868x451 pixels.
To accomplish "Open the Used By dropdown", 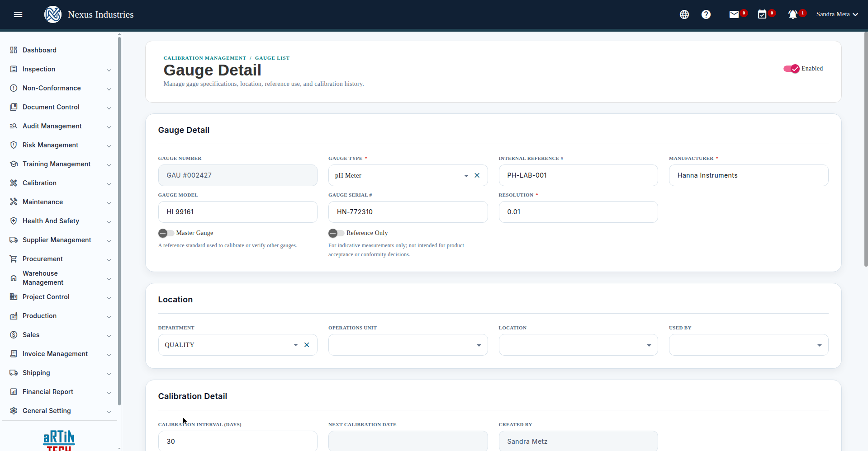I will tap(749, 345).
